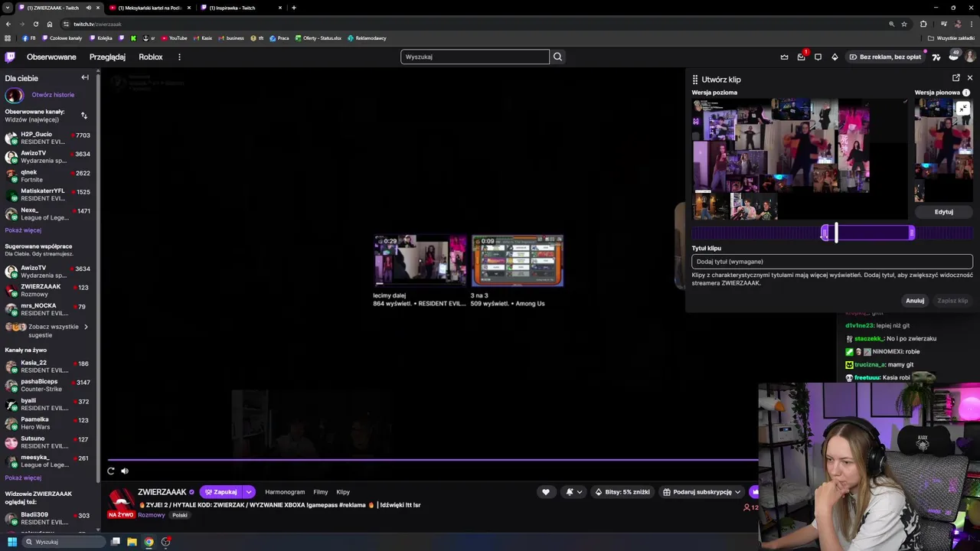Click Bez reklam, bez opłat button
This screenshot has width=980, height=551.
click(884, 57)
